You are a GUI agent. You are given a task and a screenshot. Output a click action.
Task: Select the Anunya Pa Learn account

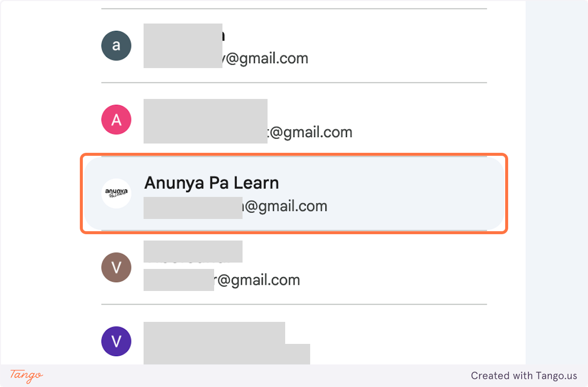pos(294,193)
